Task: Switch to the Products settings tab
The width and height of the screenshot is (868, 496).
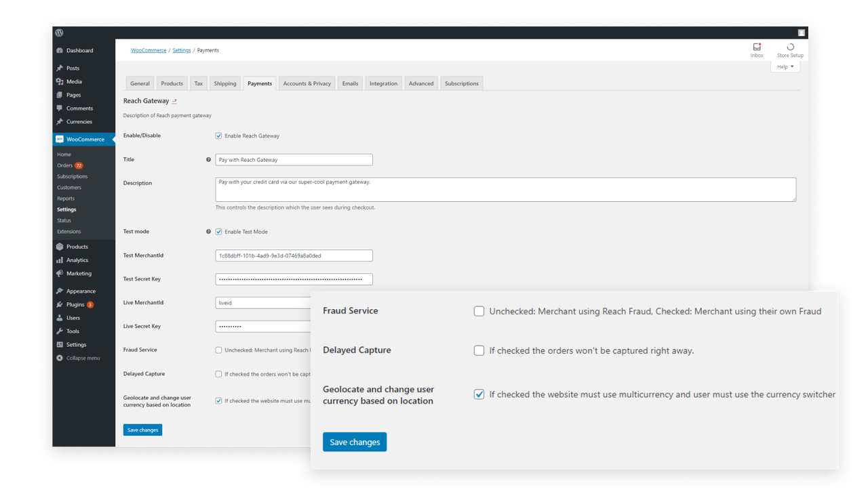Action: (x=172, y=83)
